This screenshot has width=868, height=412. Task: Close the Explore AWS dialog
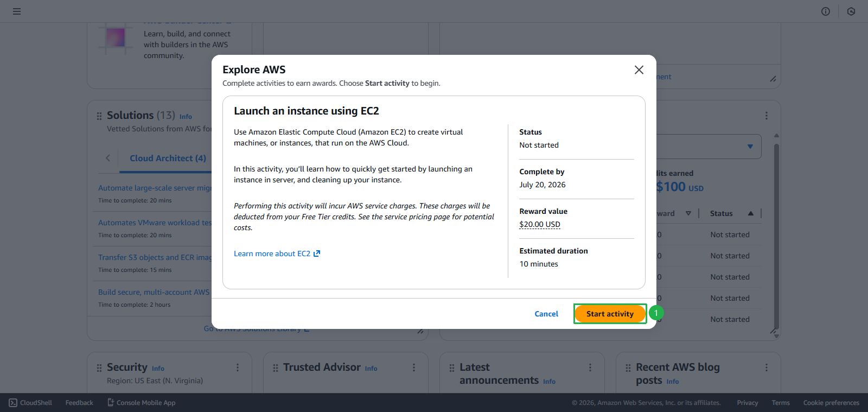(639, 70)
